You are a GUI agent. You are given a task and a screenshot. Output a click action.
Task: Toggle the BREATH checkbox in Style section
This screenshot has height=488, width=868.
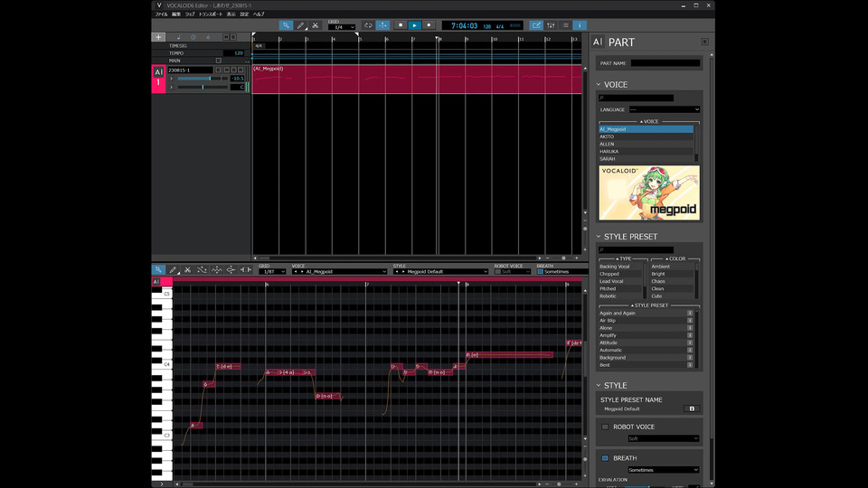click(605, 458)
